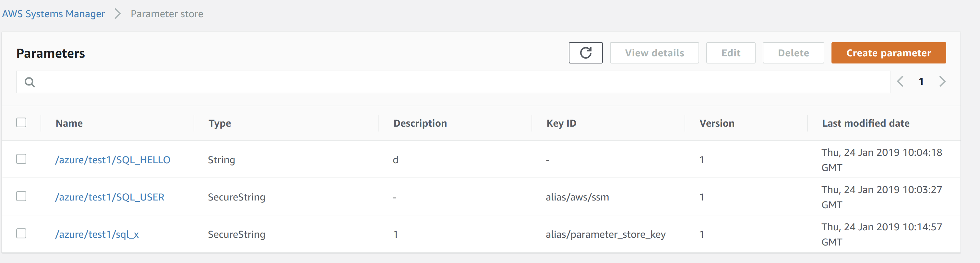This screenshot has height=263, width=980.
Task: Sort by Last modified date column
Action: click(866, 123)
